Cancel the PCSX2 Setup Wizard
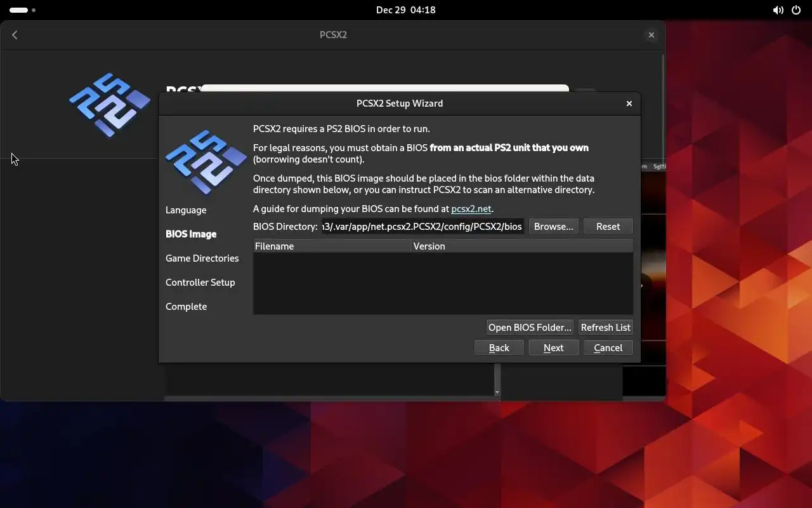The width and height of the screenshot is (812, 508). (608, 348)
